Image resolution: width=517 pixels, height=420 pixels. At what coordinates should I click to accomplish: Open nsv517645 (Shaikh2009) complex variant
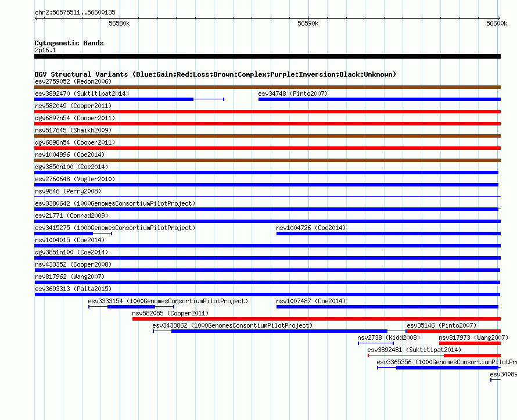click(x=267, y=136)
